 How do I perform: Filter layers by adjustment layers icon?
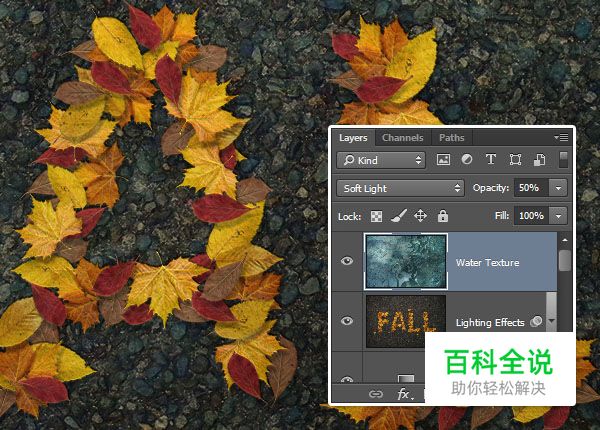pyautogui.click(x=467, y=159)
